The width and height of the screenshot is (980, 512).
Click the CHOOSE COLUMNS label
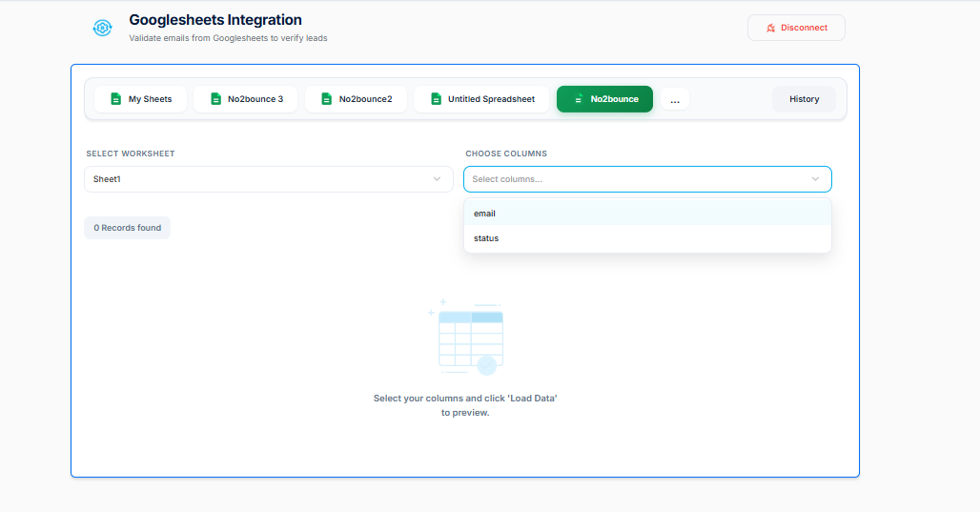(x=506, y=154)
